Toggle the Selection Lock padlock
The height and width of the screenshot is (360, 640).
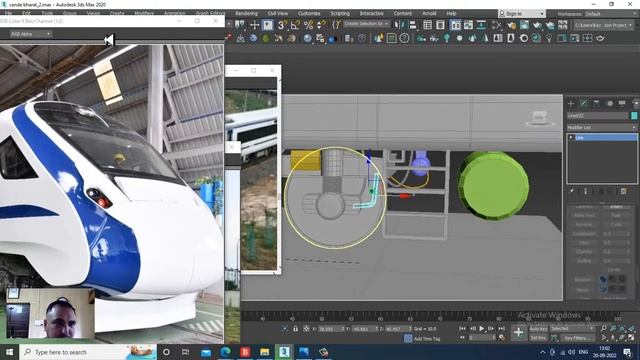click(x=296, y=329)
